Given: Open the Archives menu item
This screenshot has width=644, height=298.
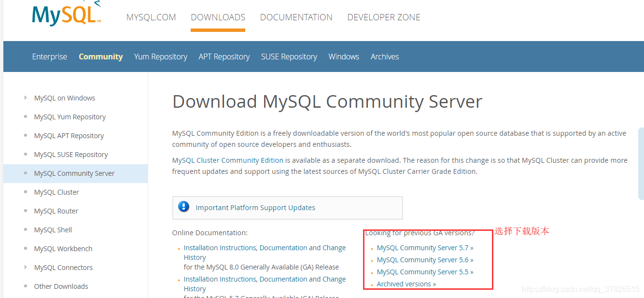Looking at the screenshot, I should coord(385,57).
